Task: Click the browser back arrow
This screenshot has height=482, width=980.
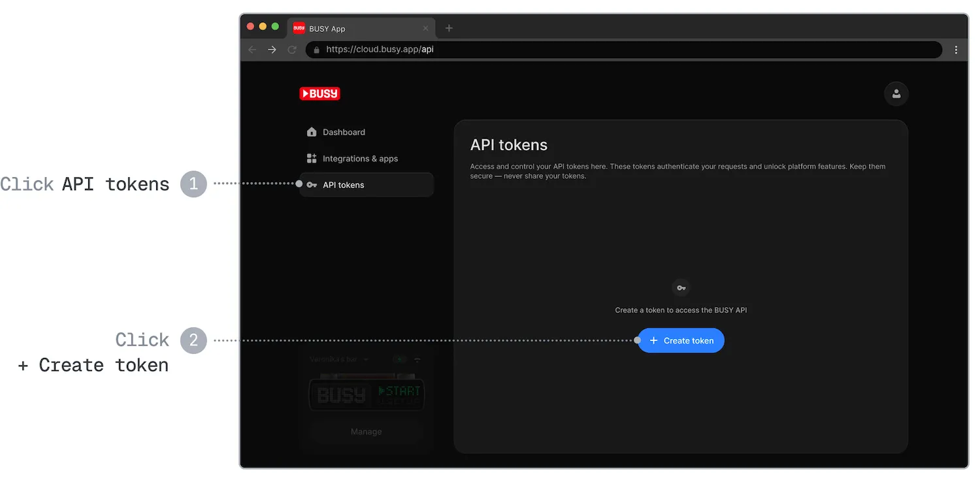Action: pos(252,50)
